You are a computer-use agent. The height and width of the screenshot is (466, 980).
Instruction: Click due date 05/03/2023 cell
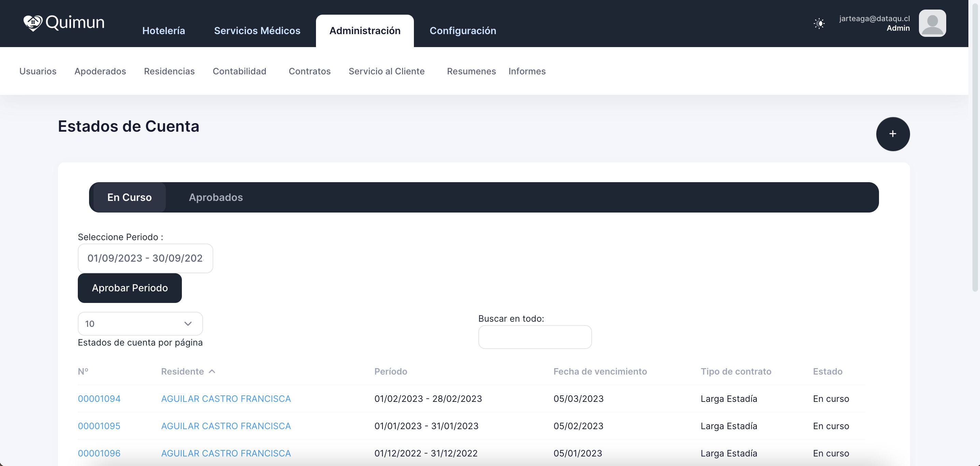[578, 398]
